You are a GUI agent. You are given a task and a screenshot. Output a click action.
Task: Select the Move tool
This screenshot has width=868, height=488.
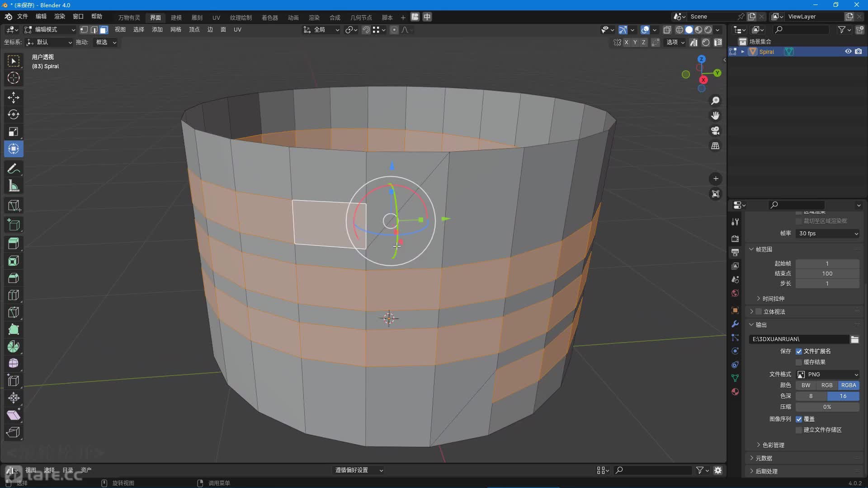14,97
